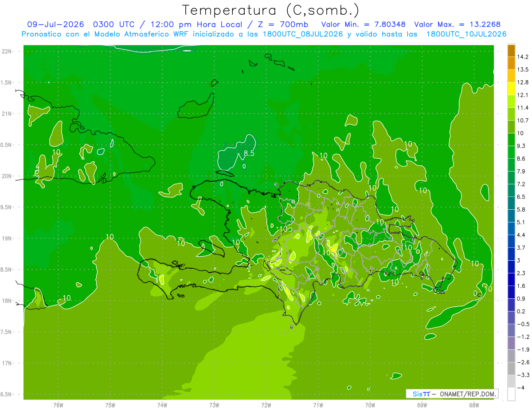Click the dark blue swatch between 2.3 and 1.6
Screen dimensions: 532x411
point(511,279)
